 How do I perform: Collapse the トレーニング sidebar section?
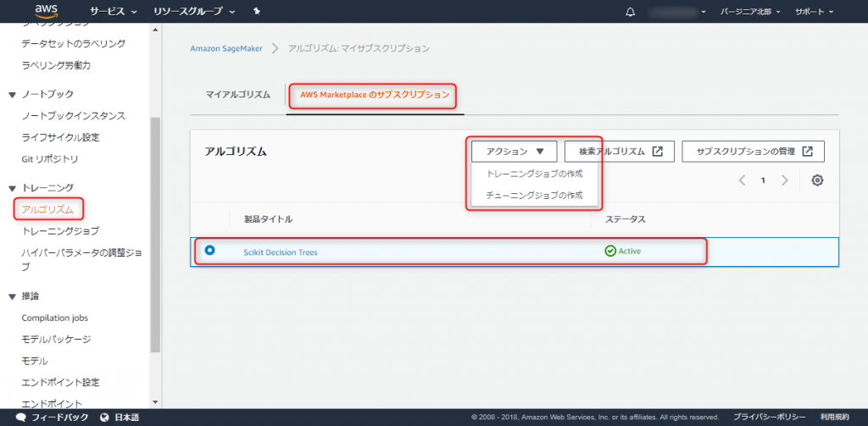tap(12, 188)
